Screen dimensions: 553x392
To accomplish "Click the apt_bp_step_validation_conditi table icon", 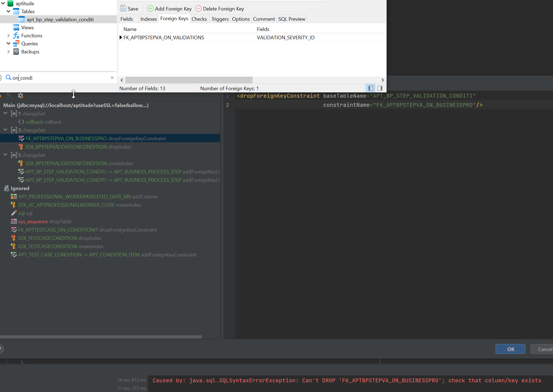I will tap(22, 19).
